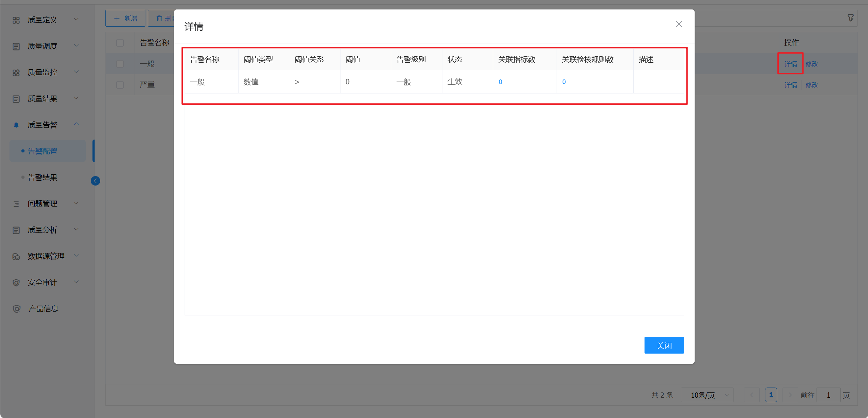
Task: Click the 关联指标数 value link
Action: click(500, 82)
